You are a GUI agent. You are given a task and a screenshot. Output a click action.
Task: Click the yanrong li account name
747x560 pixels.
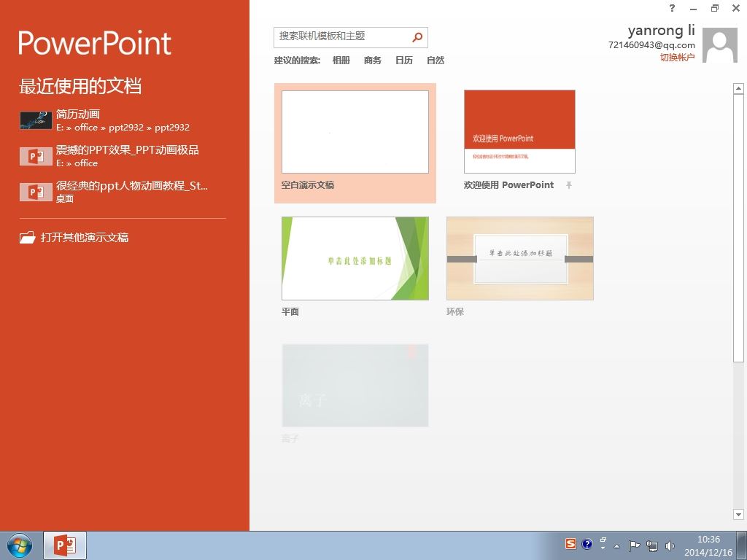tap(661, 31)
